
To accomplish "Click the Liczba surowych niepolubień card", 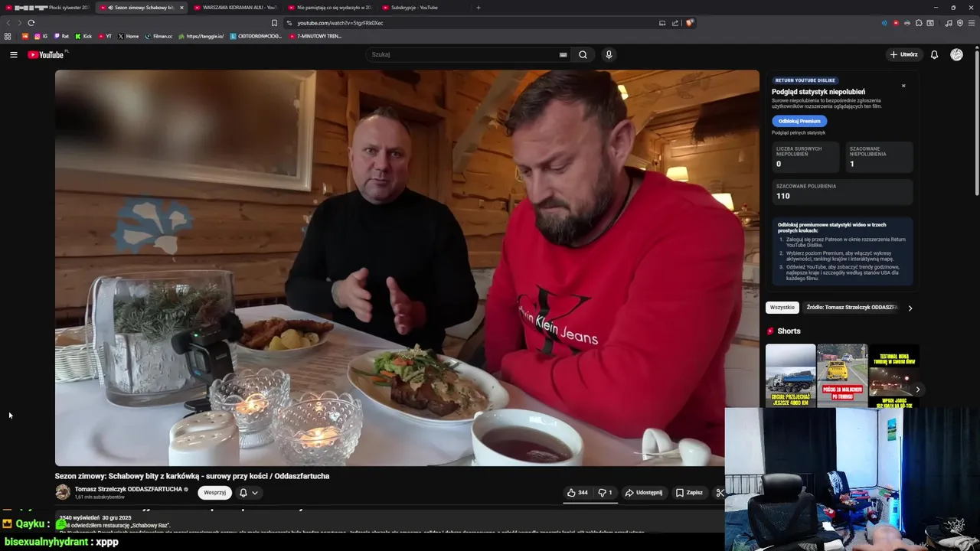I will pos(805,157).
